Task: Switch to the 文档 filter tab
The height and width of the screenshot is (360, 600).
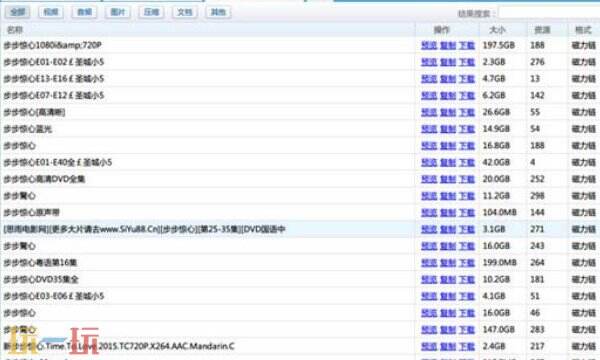Action: (185, 12)
